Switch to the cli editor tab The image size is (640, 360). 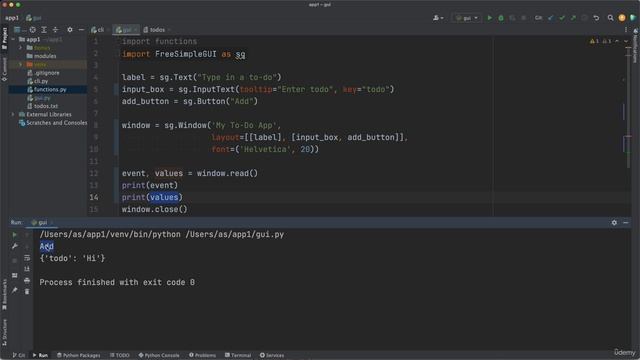98,30
